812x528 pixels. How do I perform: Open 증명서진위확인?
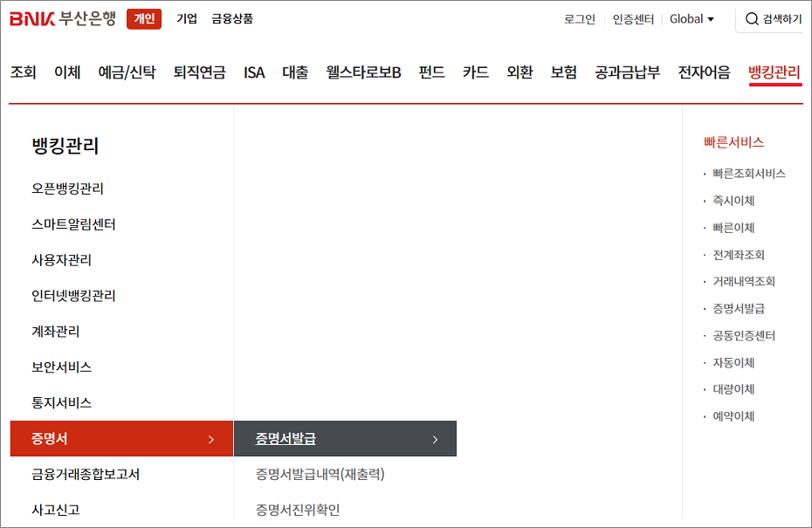tap(297, 510)
